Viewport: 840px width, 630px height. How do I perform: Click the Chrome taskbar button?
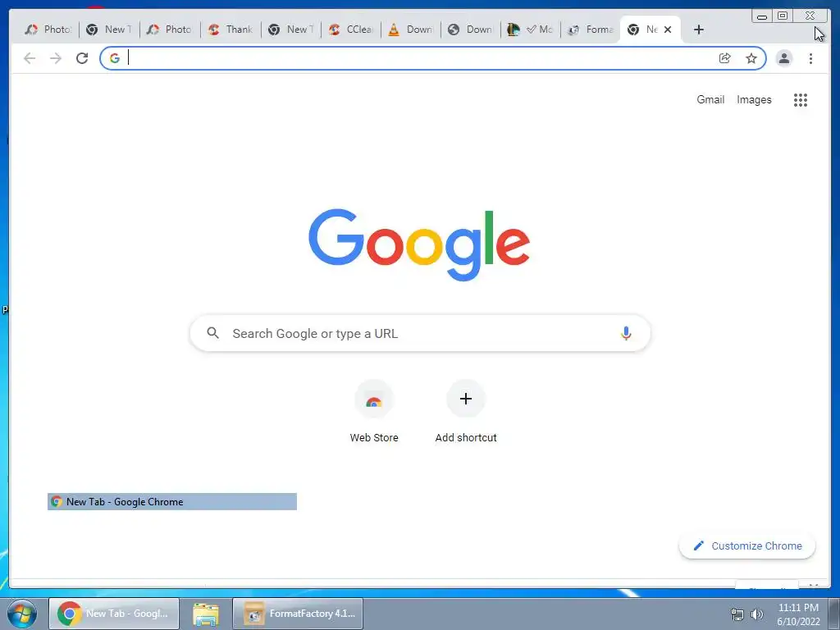[x=114, y=614]
